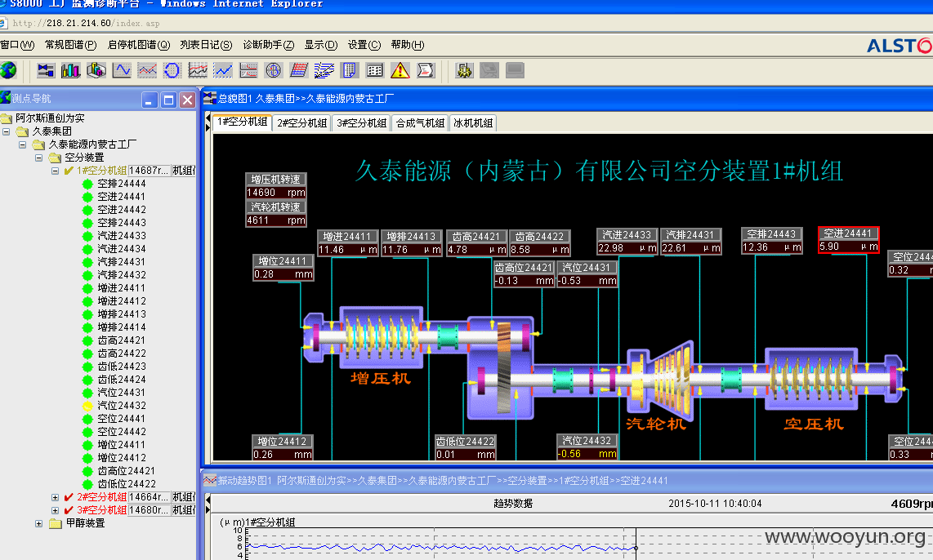Open the scroll log document icon
This screenshot has width=933, height=560.
(426, 71)
